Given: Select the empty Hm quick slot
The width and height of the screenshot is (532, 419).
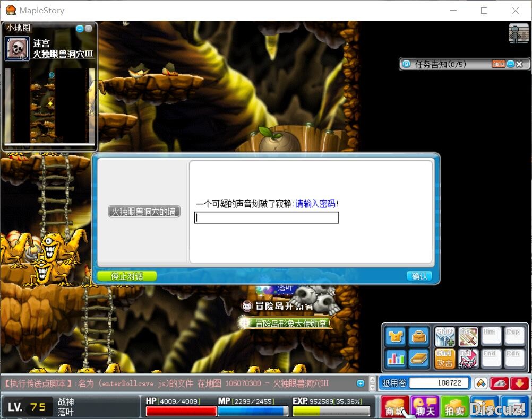Looking at the screenshot, I should [x=491, y=337].
